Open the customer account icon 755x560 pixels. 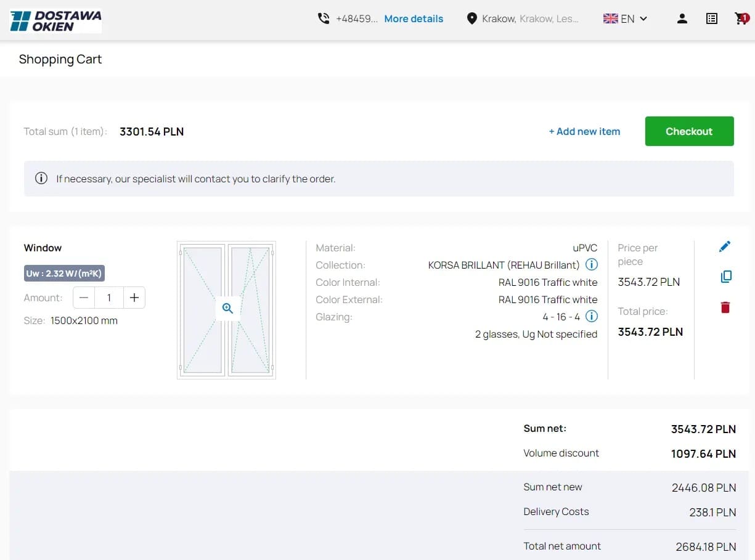tap(682, 18)
